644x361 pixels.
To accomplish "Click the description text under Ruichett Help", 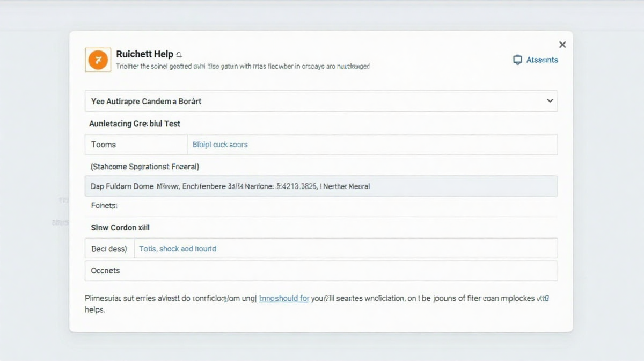I will [x=243, y=67].
